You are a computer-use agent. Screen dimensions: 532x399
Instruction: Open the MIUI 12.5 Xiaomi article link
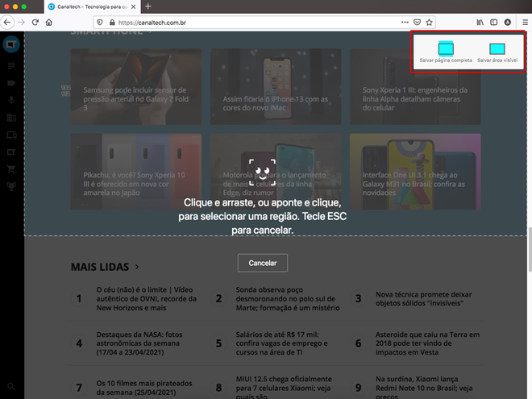click(x=284, y=388)
